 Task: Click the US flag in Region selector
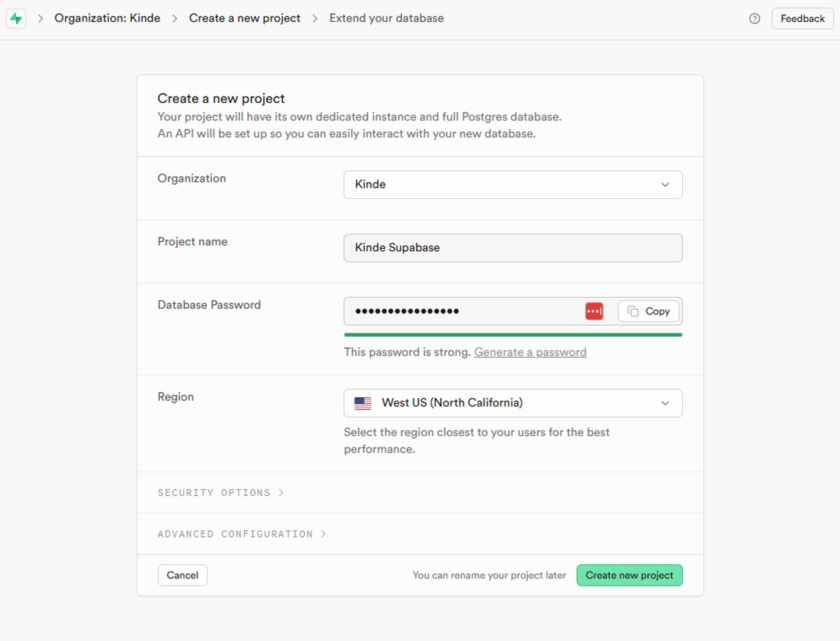363,403
